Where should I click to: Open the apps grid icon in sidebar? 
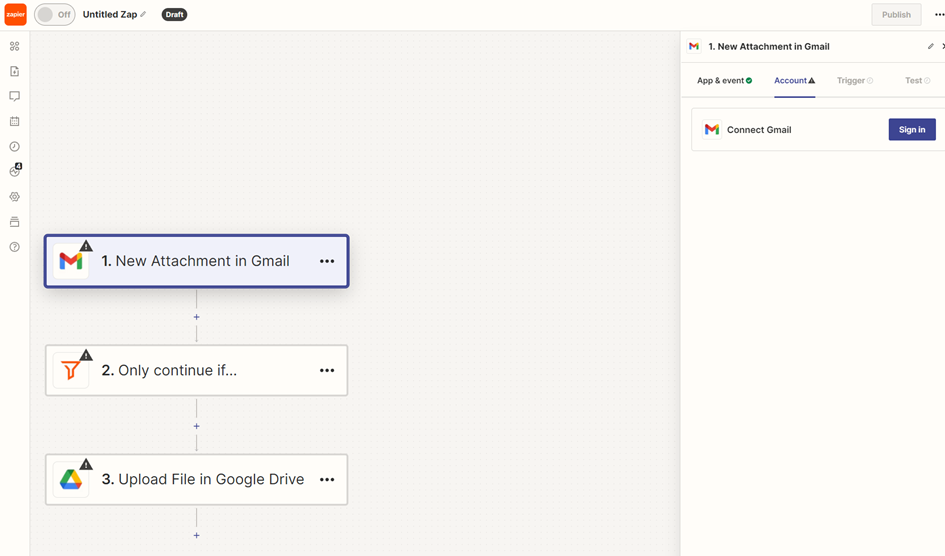point(14,46)
